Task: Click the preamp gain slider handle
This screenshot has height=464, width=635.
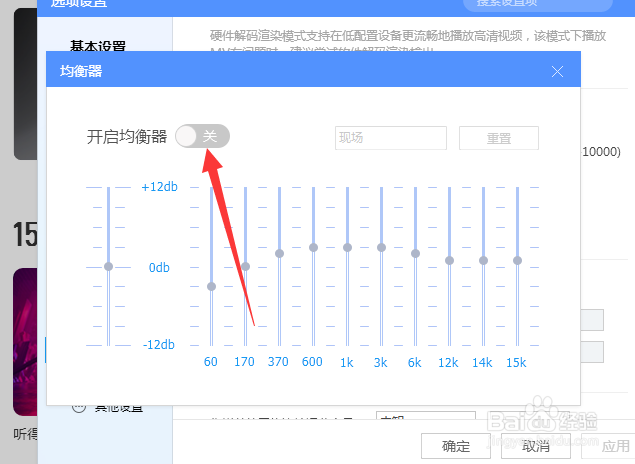Action: (109, 266)
